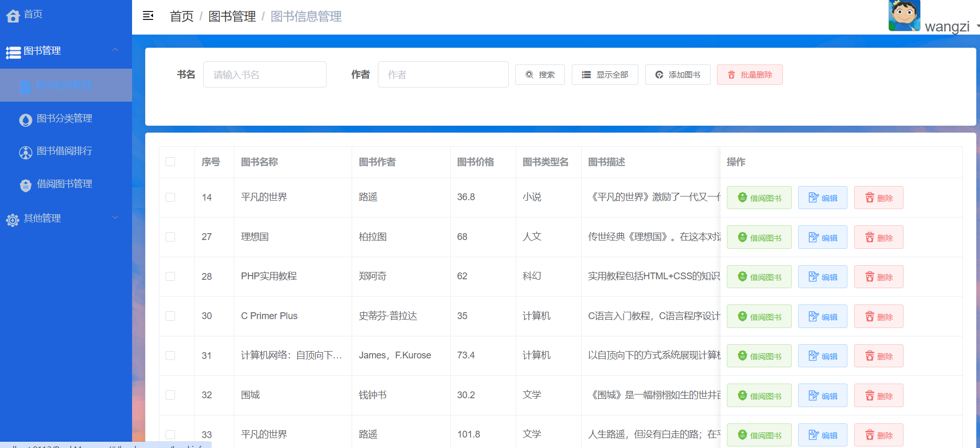980x448 pixels.
Task: Open 图书分类管理 in sidebar
Action: (x=66, y=118)
